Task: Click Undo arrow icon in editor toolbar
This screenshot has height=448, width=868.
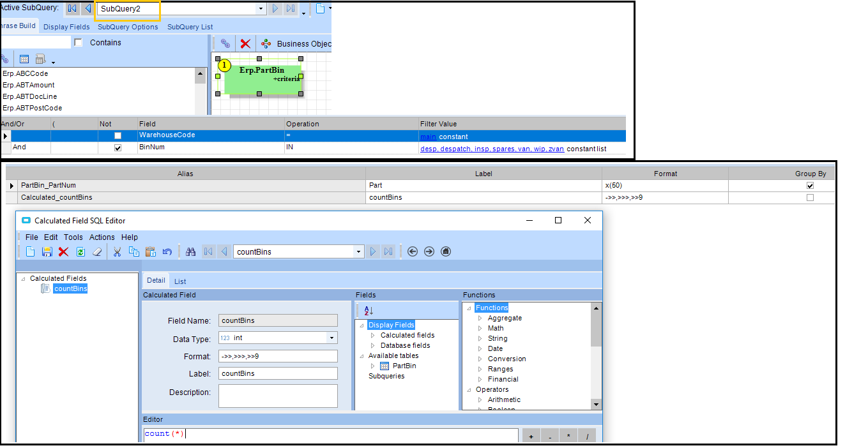Action: tap(167, 251)
